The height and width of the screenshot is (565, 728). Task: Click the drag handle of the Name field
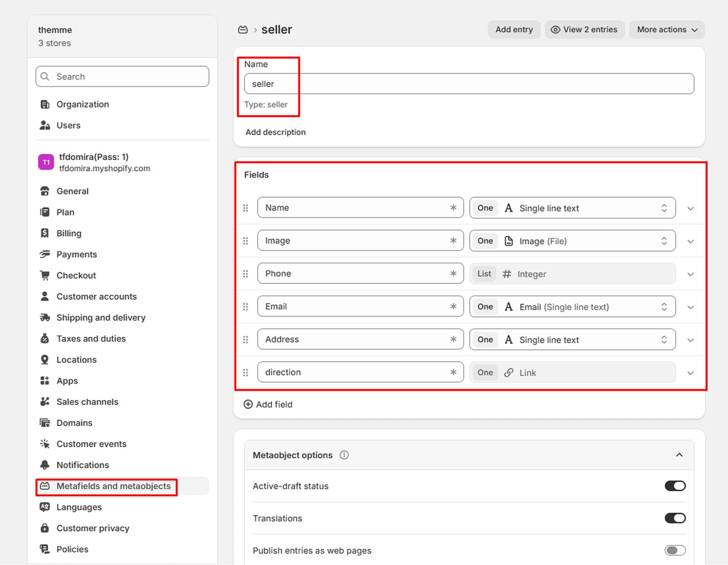coord(245,208)
